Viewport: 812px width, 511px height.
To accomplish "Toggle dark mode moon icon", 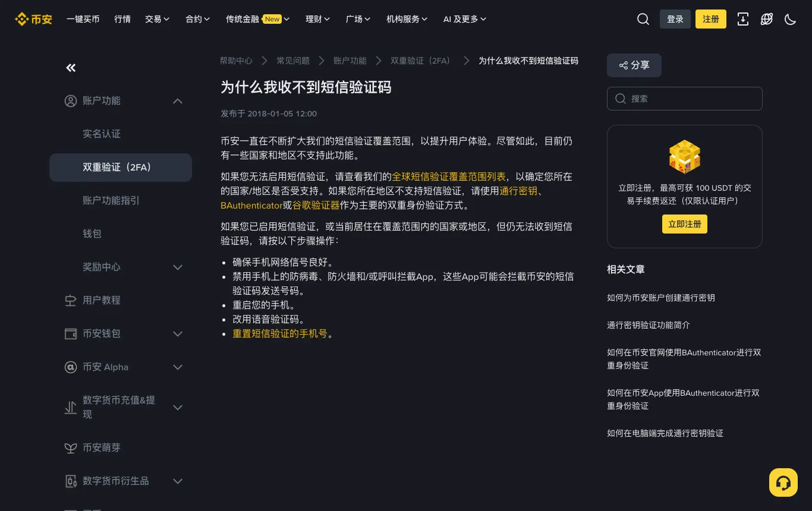I will click(x=791, y=19).
